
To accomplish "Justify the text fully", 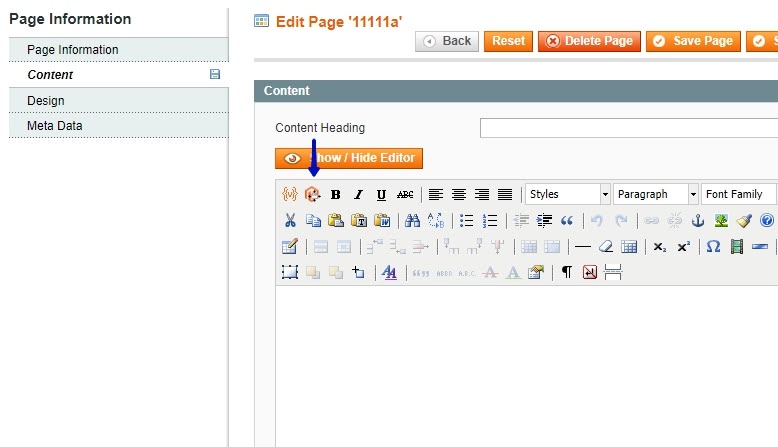I will point(505,194).
